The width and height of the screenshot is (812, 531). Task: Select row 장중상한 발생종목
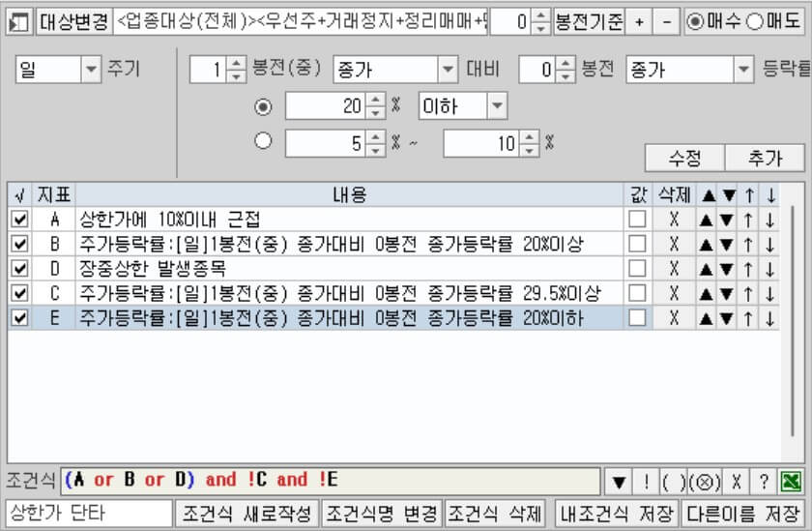point(350,268)
